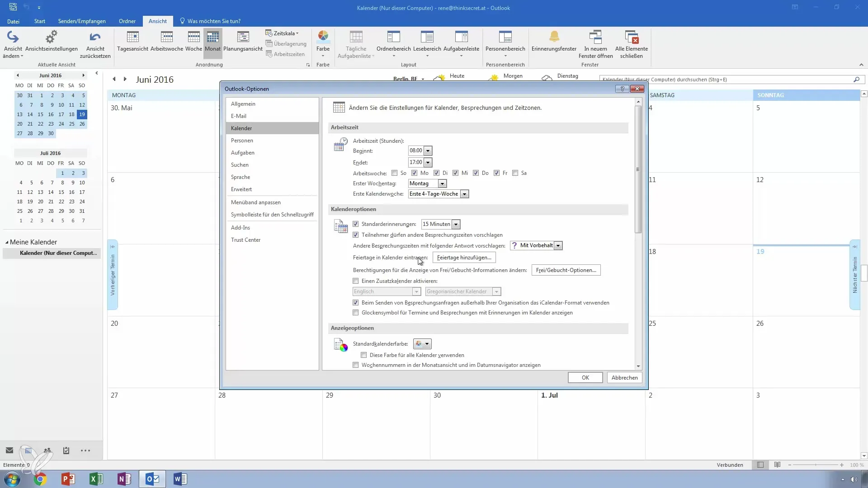Viewport: 868px width, 488px height.
Task: Click In neuem Fenster öffnen
Action: coord(595,44)
